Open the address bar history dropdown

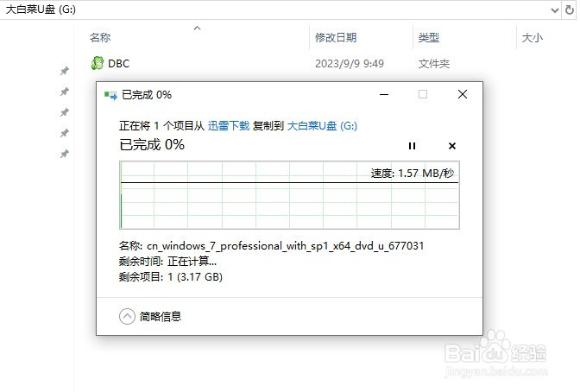coord(554,10)
